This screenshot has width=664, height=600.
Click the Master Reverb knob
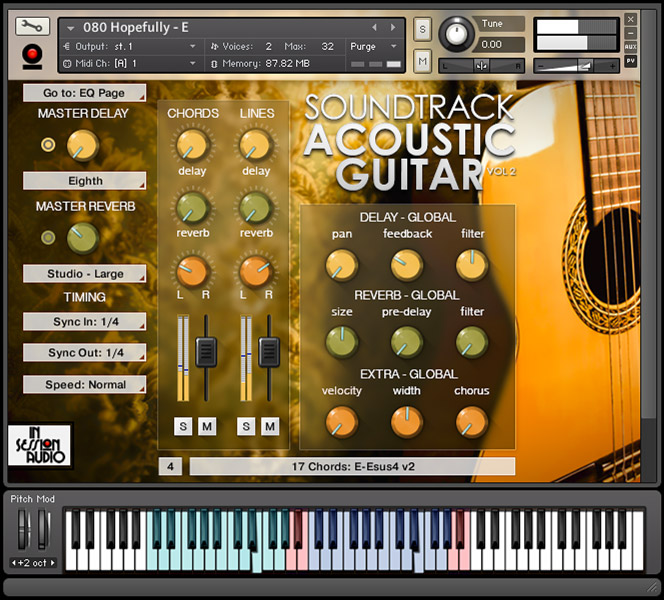pos(83,238)
